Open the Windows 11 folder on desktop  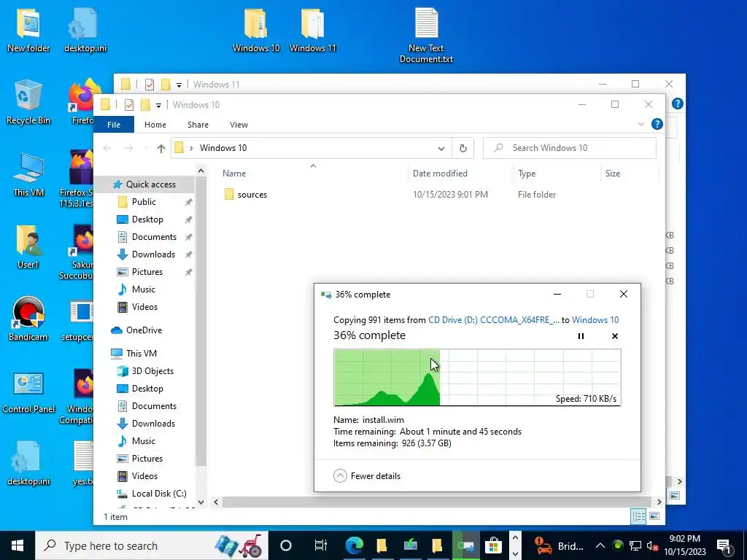point(312,30)
